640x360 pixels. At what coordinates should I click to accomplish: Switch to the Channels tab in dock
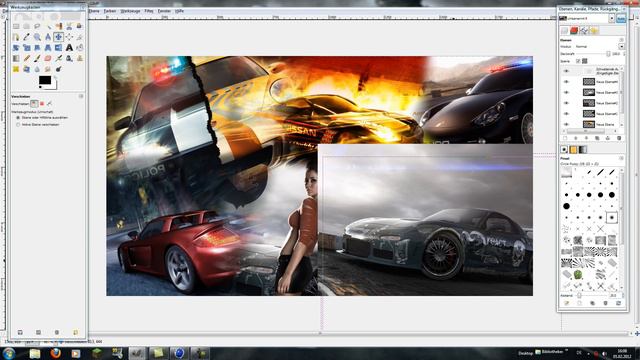[x=574, y=31]
